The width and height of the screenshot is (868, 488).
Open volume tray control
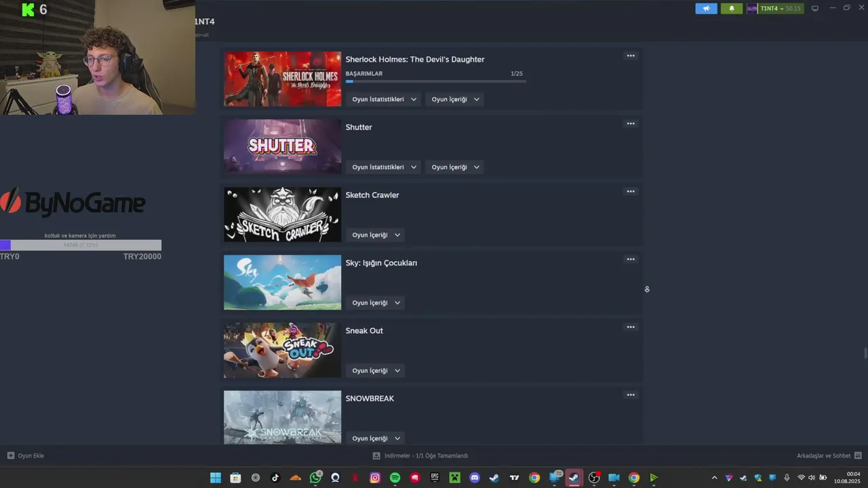point(812,478)
